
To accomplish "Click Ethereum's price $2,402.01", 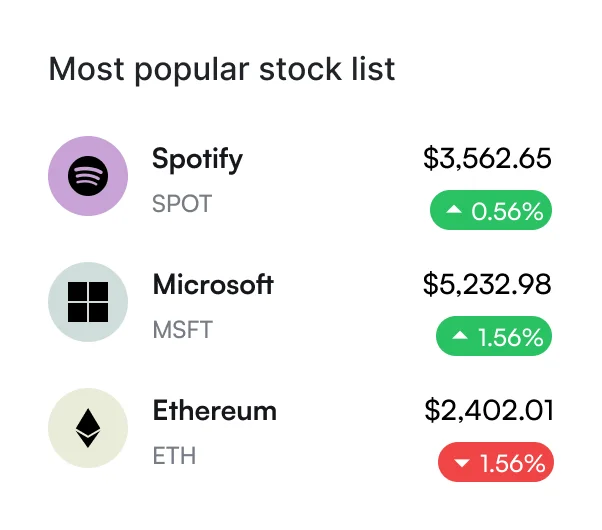I will [488, 411].
